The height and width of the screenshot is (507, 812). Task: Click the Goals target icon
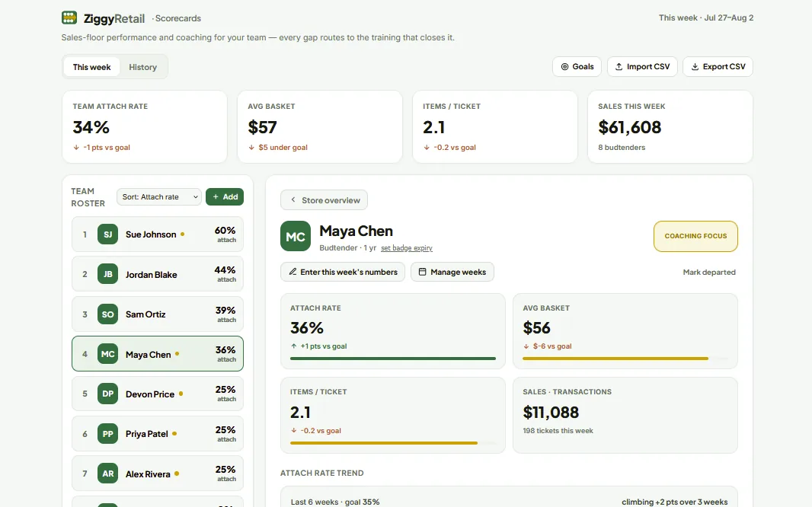565,67
